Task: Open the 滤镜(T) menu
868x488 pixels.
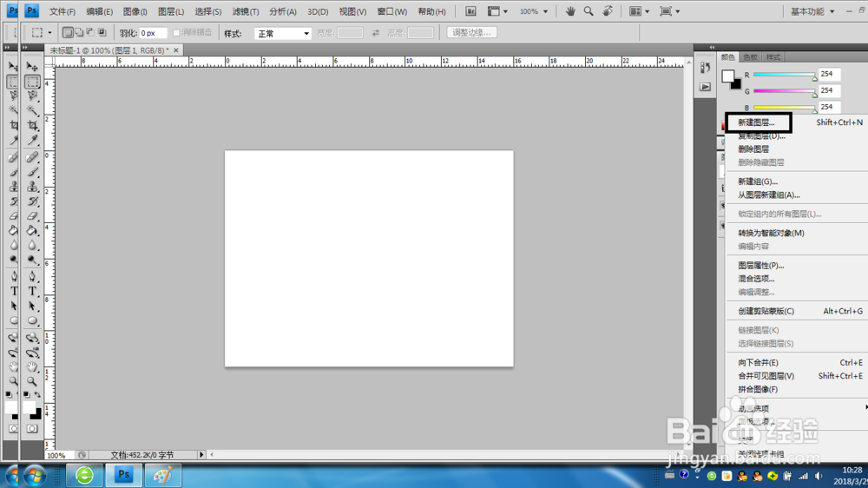Action: [246, 11]
